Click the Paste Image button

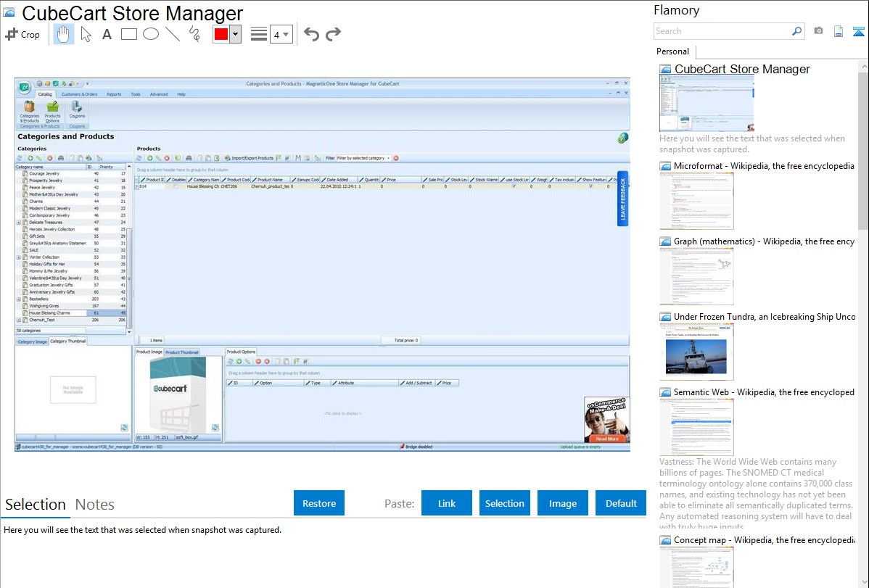[x=562, y=503]
